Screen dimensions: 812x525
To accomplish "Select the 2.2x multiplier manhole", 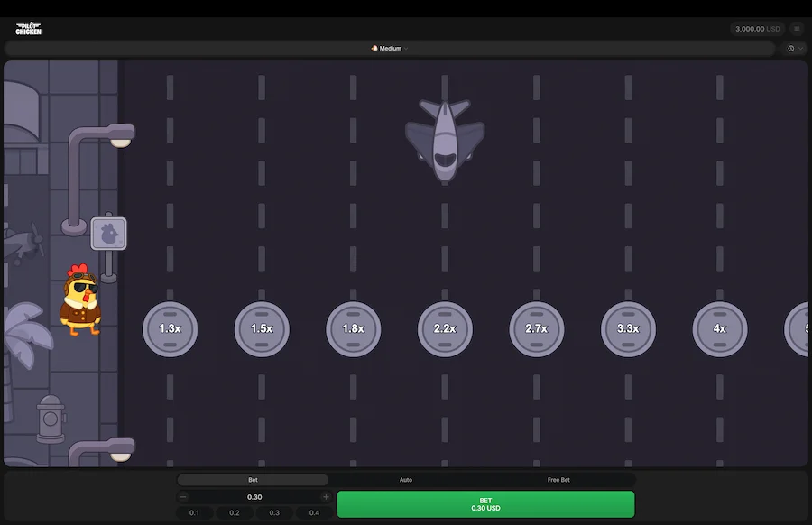I will (x=445, y=329).
